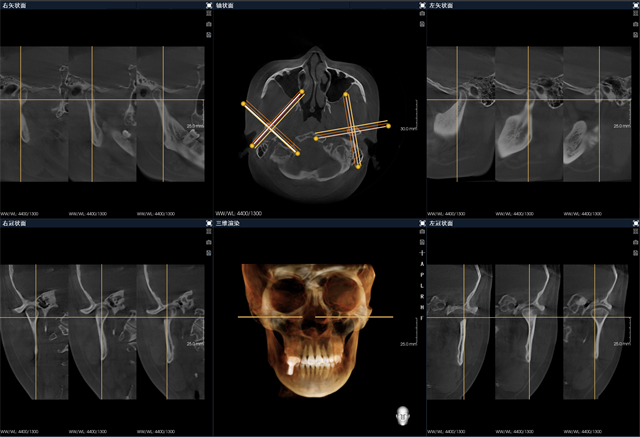Capture snapshot of left sagittal panel
Viewport: 640px width, 437px height.
pyautogui.click(x=636, y=24)
